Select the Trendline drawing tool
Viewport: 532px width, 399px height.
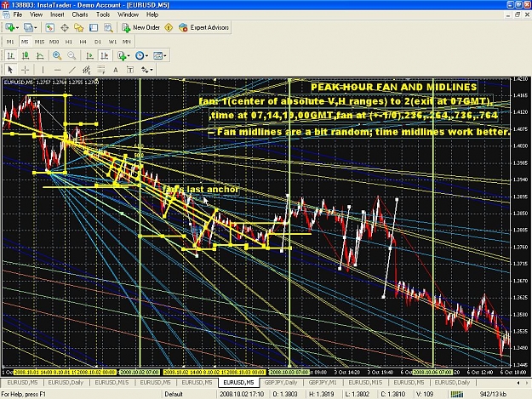[72, 70]
